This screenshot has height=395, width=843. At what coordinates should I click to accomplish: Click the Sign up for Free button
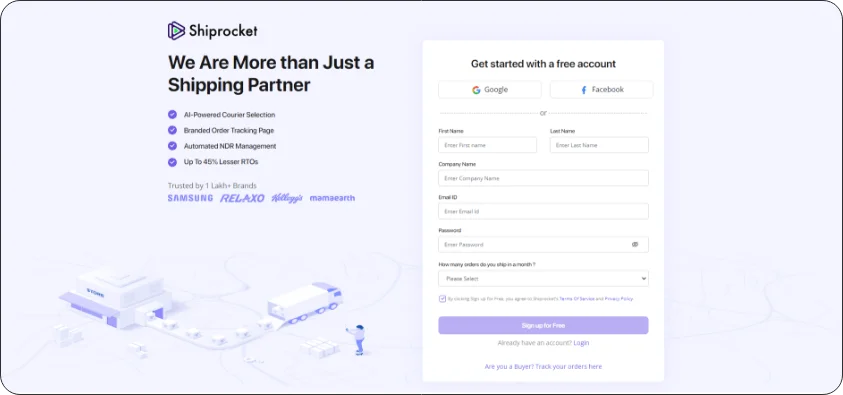[544, 325]
